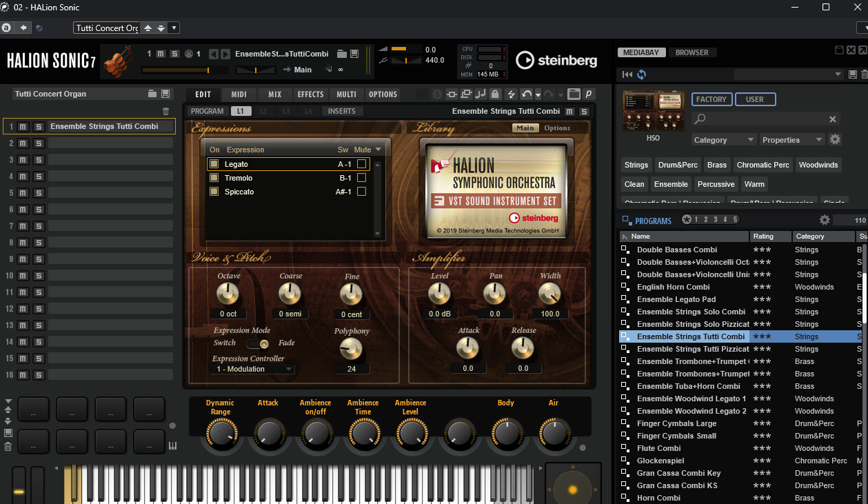
Task: Filter by the Brass tag
Action: 717,165
